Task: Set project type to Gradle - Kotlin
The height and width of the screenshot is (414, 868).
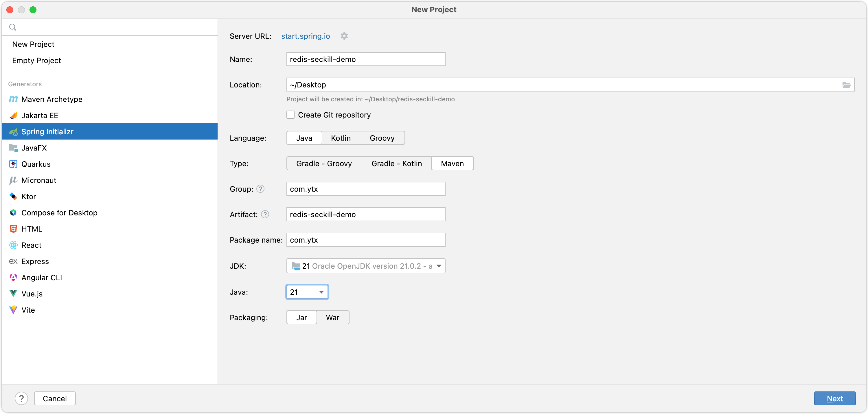Action: click(x=396, y=164)
